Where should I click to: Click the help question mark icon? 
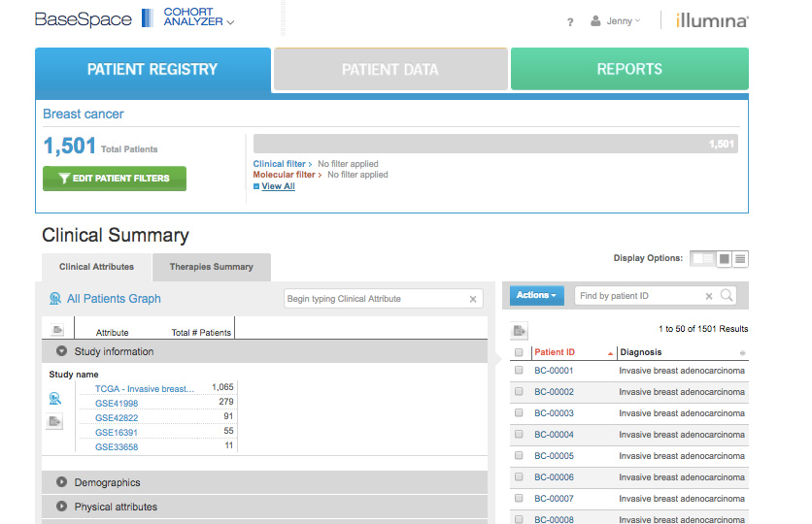point(570,21)
